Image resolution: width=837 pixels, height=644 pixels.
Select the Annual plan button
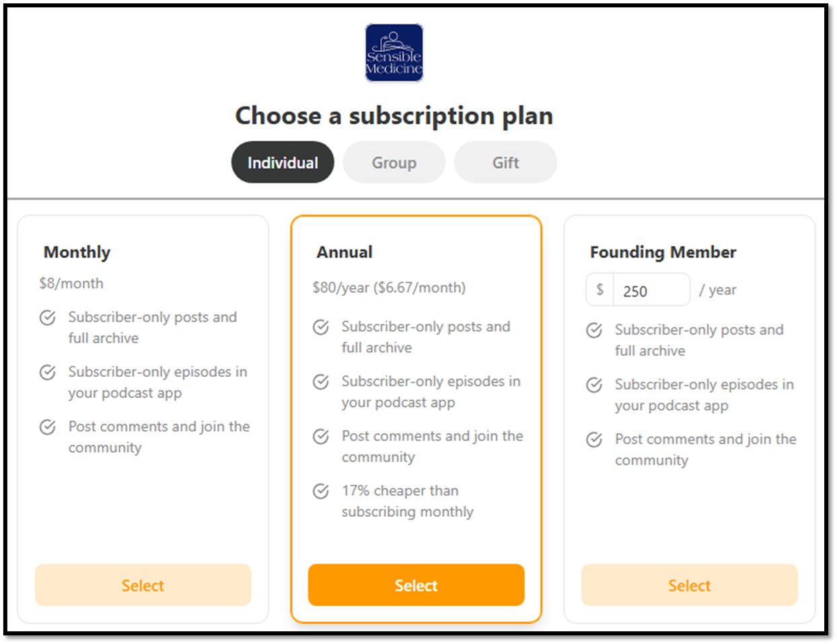click(x=416, y=585)
